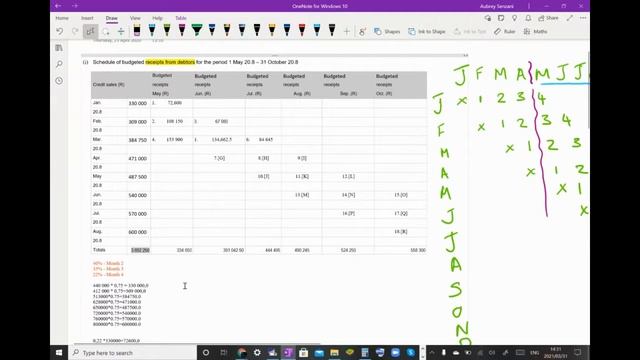Image resolution: width=640 pixels, height=360 pixels.
Task: Show the notebooks navigation pane
Action: pos(59,48)
